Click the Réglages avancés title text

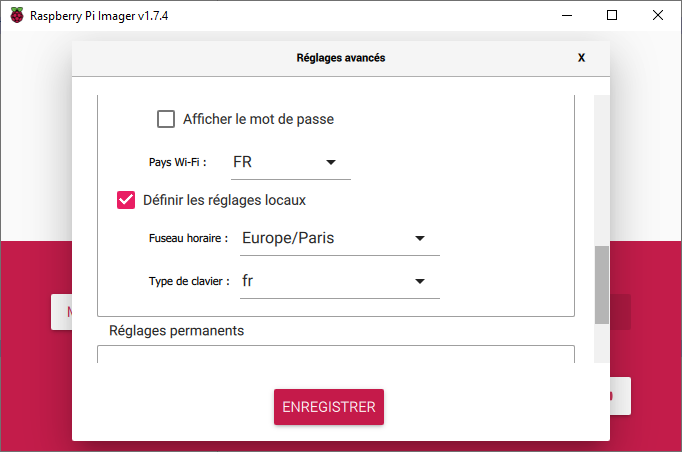pyautogui.click(x=341, y=58)
